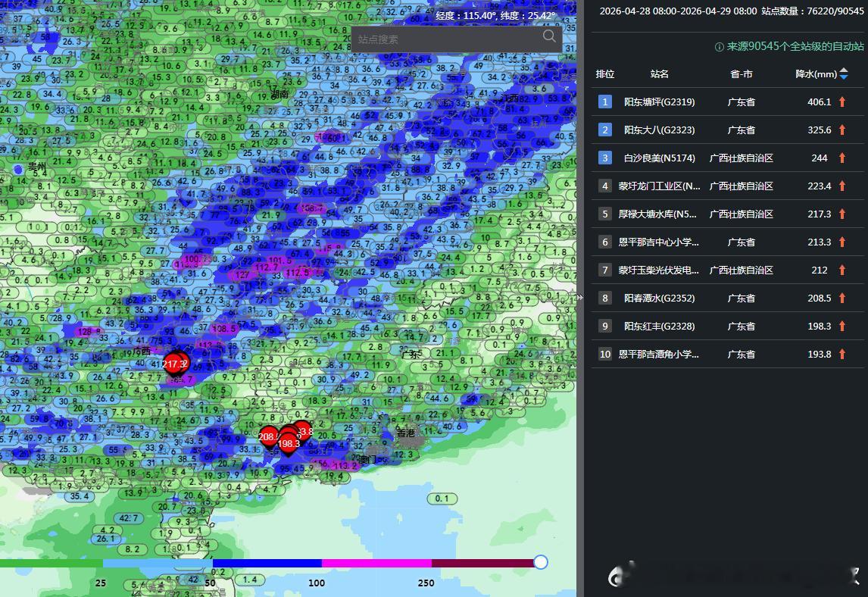Collapse the ranking panel with » handle

(x=579, y=298)
